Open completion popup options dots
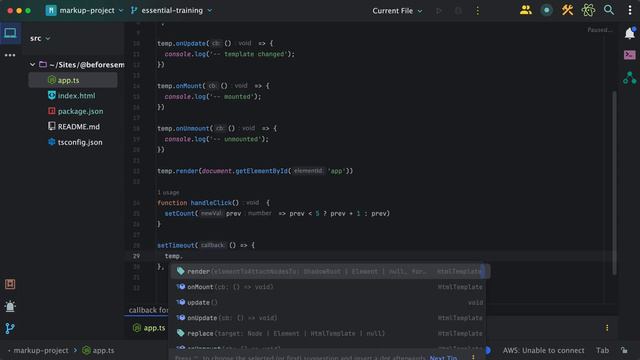 click(473, 357)
